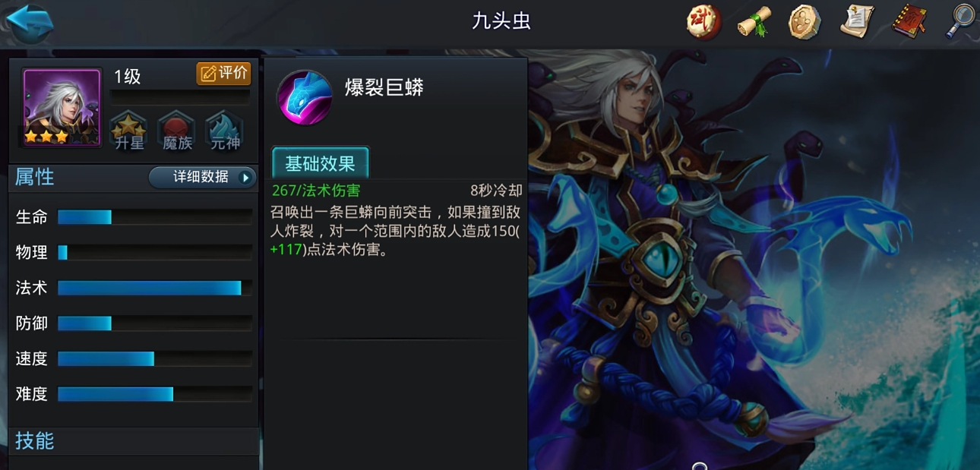Tap the 元神 spirit icon
Viewport: 980px width, 470px height.
click(x=224, y=131)
